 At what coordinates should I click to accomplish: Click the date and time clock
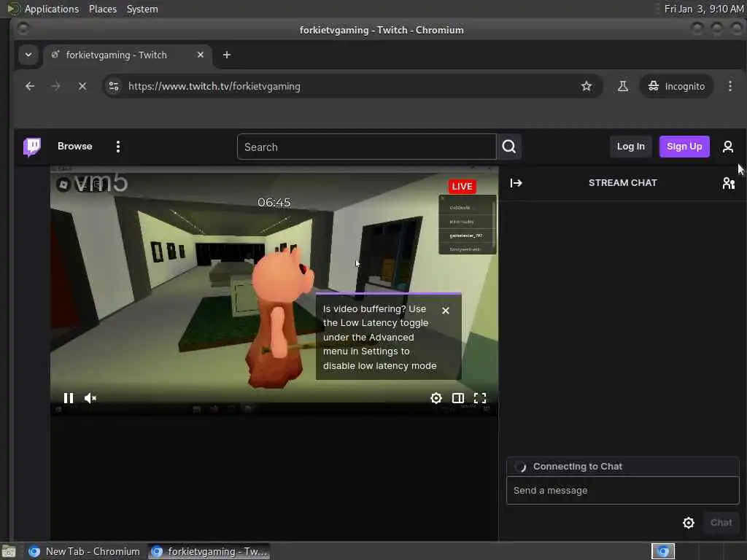[704, 9]
